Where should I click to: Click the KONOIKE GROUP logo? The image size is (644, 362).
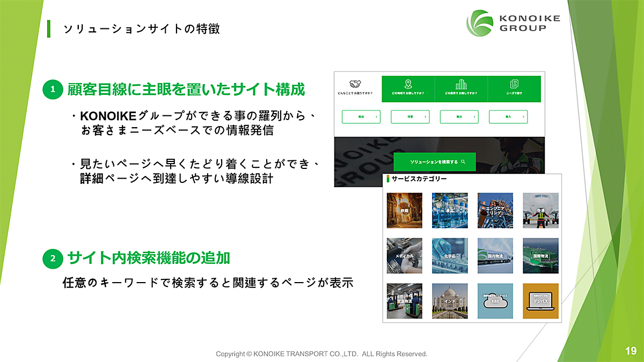coord(513,23)
